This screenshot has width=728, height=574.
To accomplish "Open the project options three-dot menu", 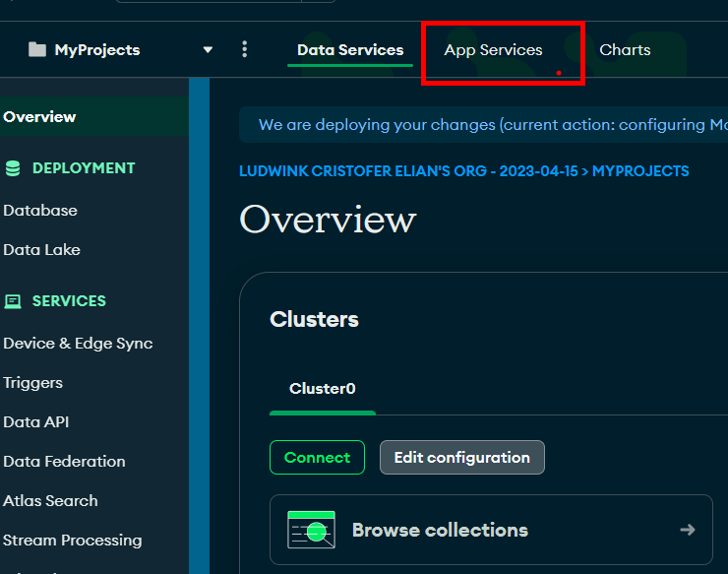I will tap(245, 49).
